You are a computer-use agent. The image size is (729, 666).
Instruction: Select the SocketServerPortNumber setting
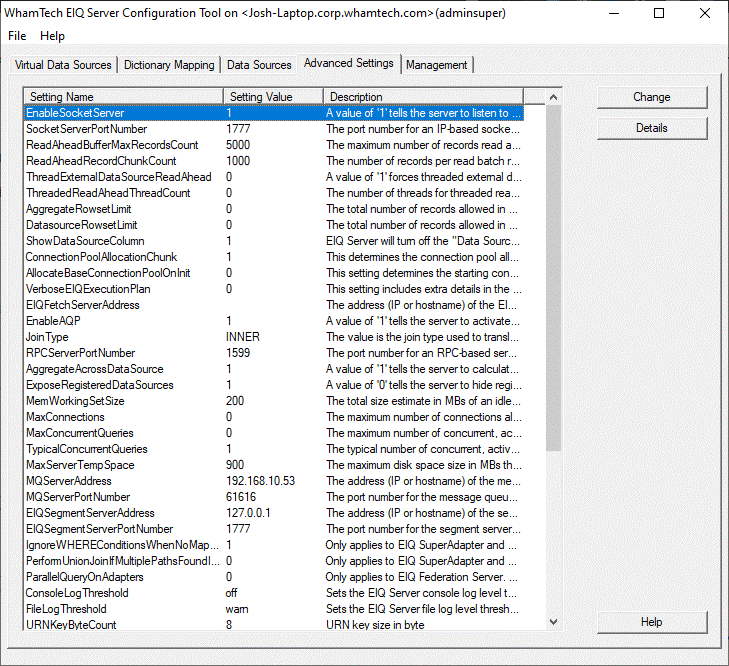(274, 129)
